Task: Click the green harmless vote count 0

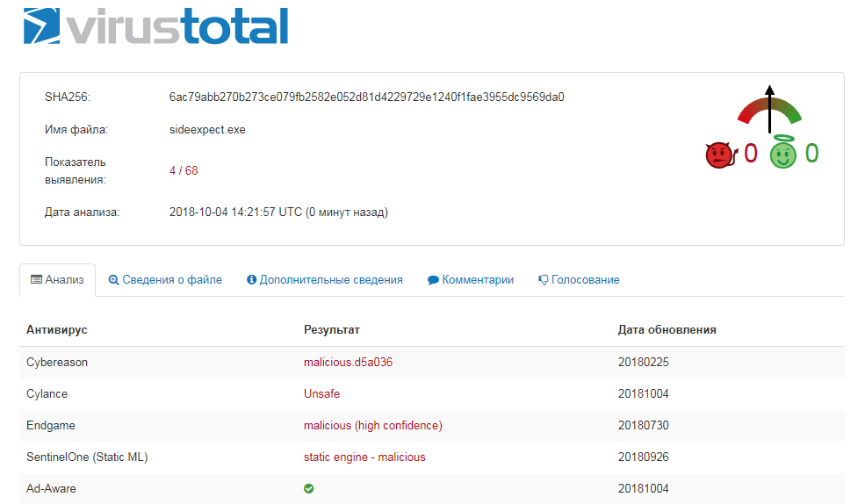Action: [811, 154]
